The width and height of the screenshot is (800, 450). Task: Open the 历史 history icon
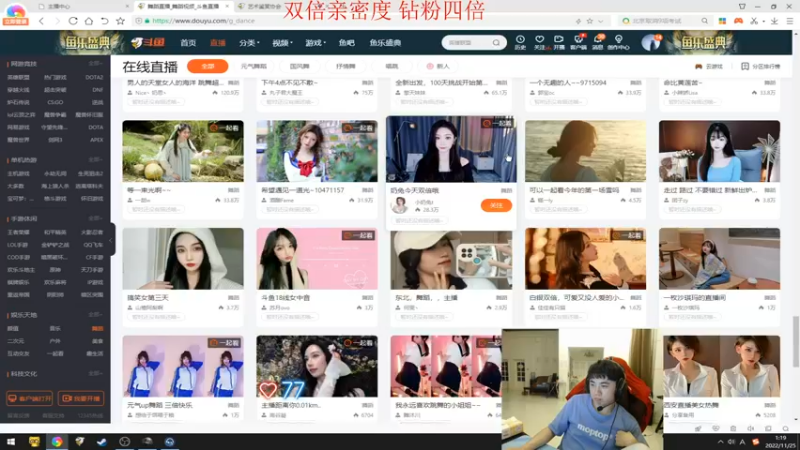520,42
